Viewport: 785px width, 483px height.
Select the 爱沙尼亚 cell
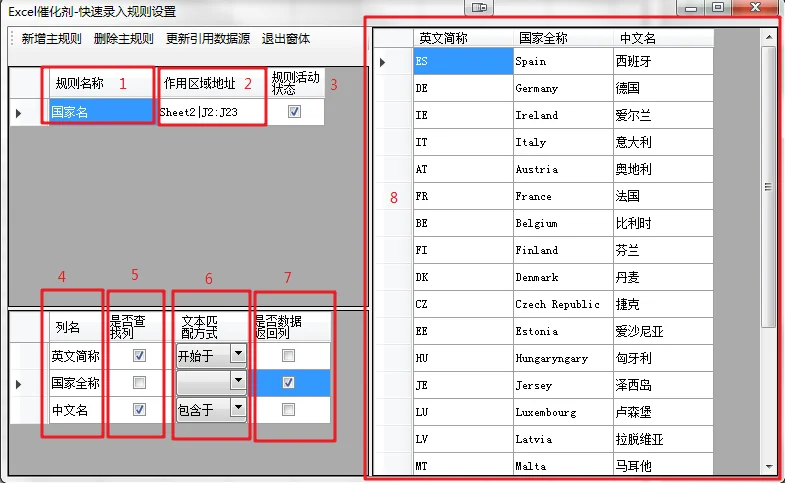pyautogui.click(x=663, y=331)
